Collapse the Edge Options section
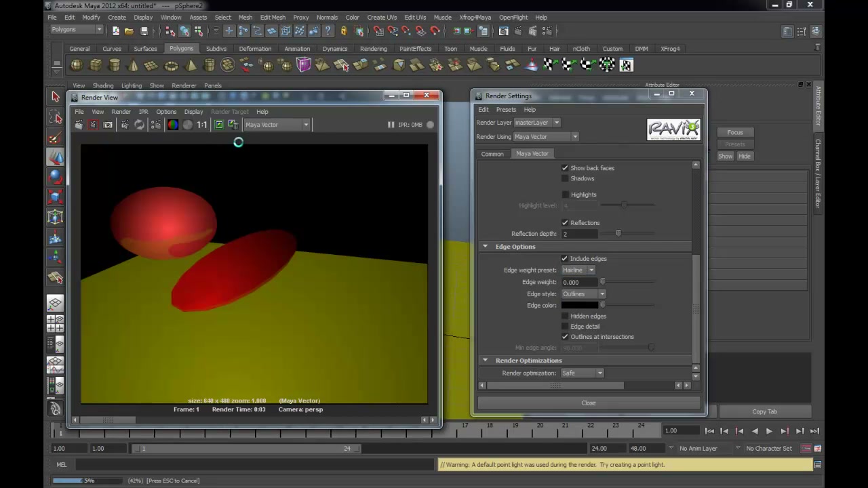The height and width of the screenshot is (488, 868). coord(485,247)
